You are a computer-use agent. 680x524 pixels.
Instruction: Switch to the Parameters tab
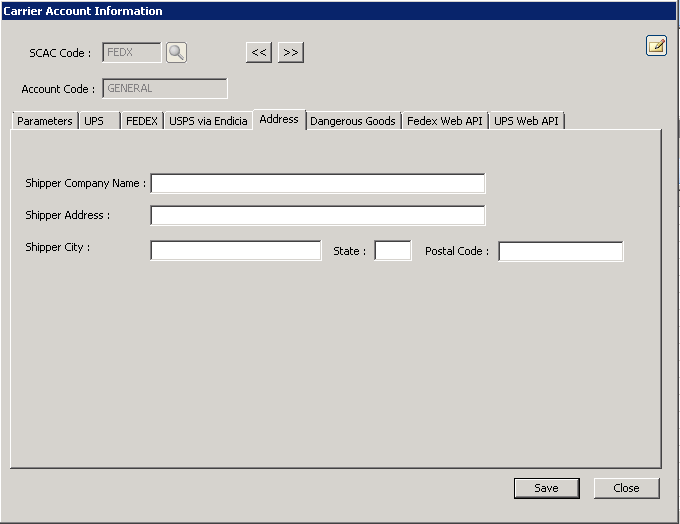point(45,121)
